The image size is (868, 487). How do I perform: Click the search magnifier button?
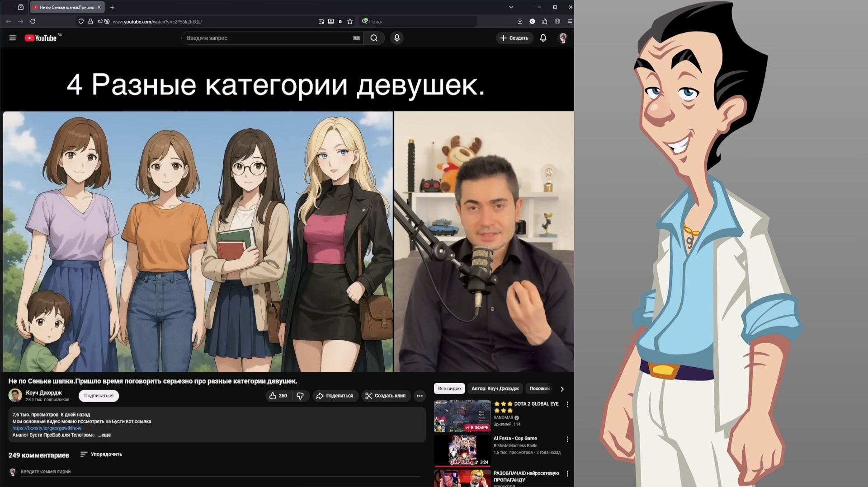(374, 38)
